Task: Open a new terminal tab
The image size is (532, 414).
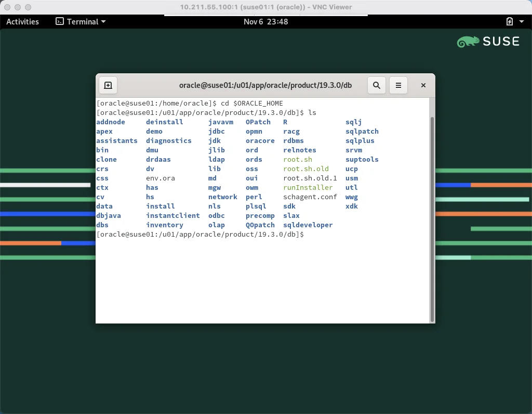Action: (108, 85)
